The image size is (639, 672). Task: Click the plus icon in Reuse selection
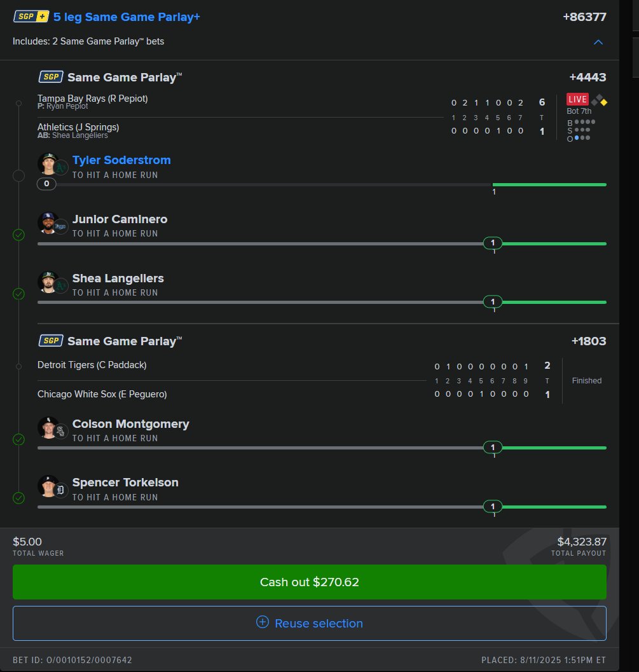click(263, 622)
